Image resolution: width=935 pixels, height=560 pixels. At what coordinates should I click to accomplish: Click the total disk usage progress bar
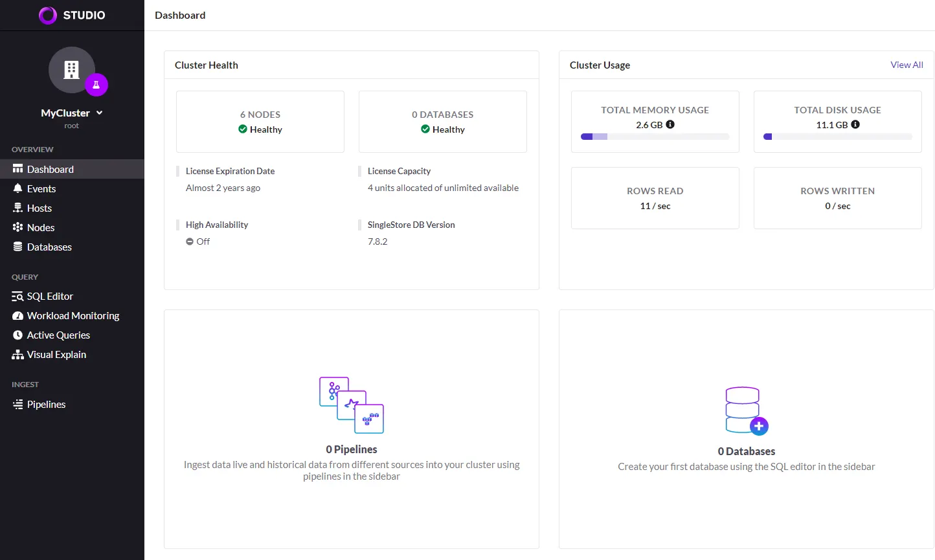click(837, 137)
